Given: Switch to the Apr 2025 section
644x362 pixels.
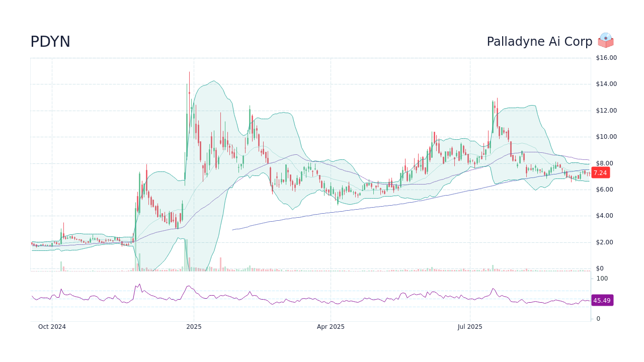Looking at the screenshot, I should 332,326.
